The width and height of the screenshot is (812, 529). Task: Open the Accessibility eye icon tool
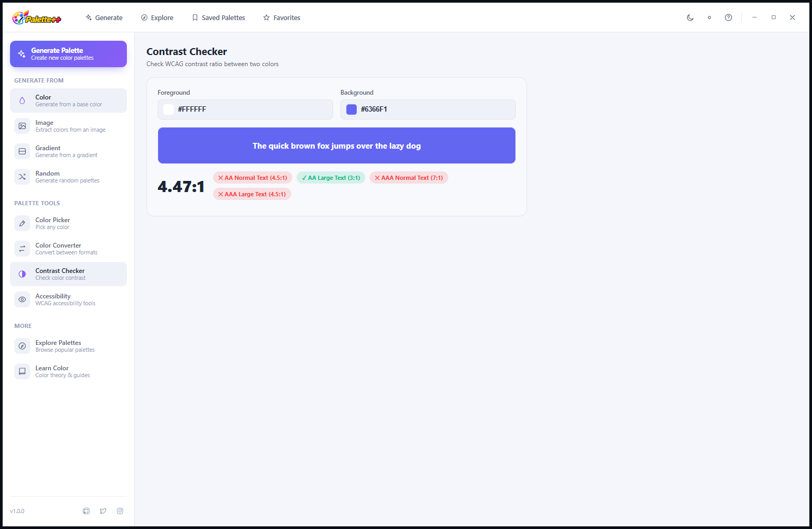[x=22, y=299]
